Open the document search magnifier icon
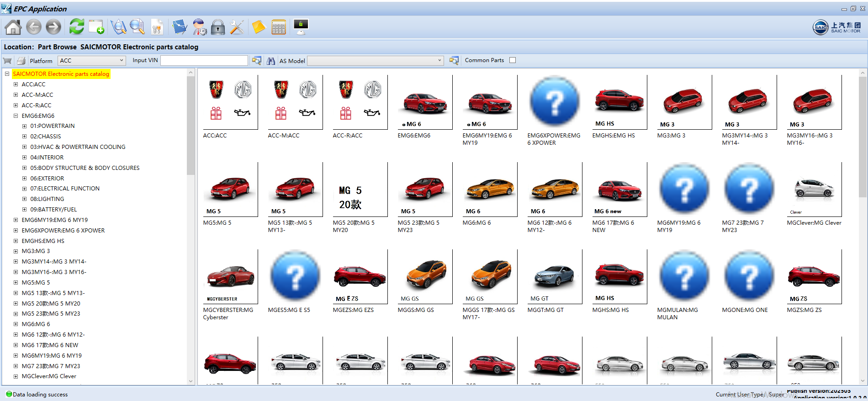 point(137,27)
